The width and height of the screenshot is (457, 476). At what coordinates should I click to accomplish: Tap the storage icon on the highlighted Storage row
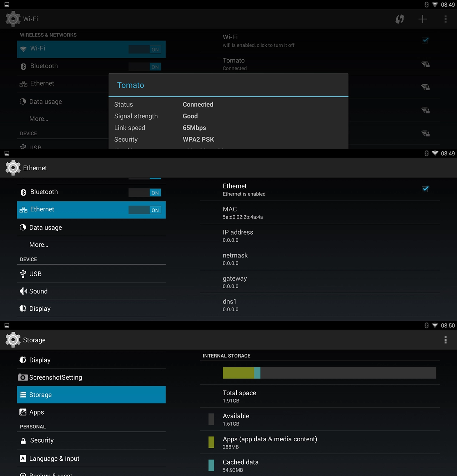pyautogui.click(x=23, y=395)
